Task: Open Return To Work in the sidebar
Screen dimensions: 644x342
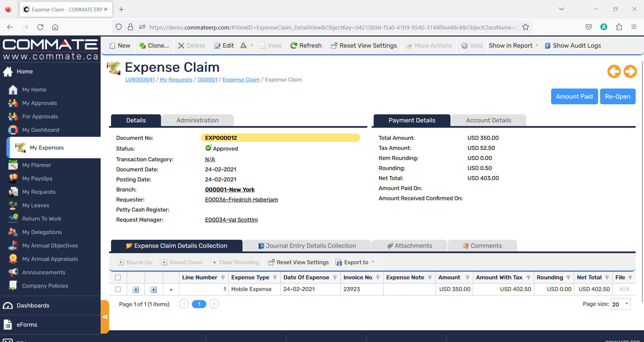Action: [42, 219]
